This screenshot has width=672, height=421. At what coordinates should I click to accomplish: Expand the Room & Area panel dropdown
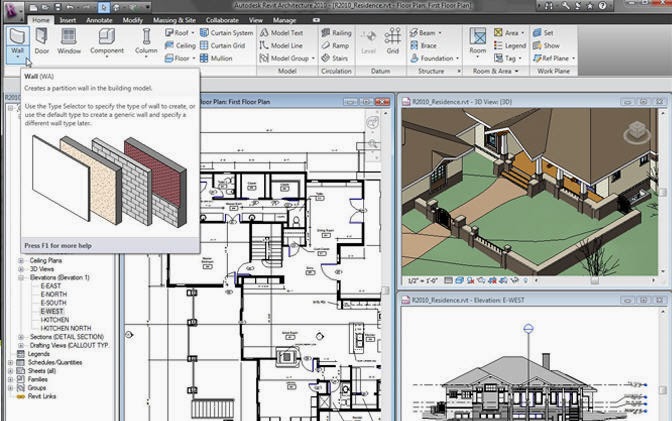[517, 71]
